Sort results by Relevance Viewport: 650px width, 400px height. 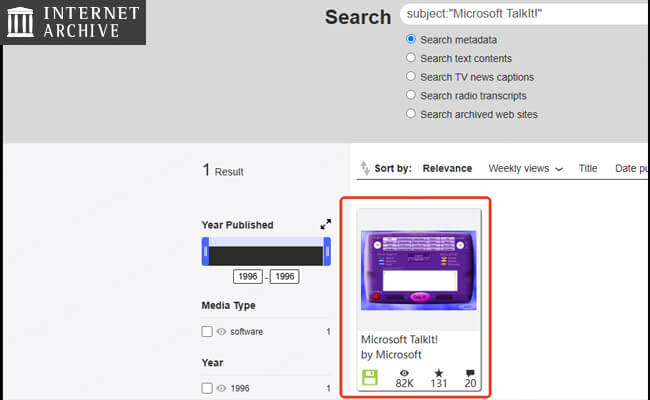click(447, 168)
